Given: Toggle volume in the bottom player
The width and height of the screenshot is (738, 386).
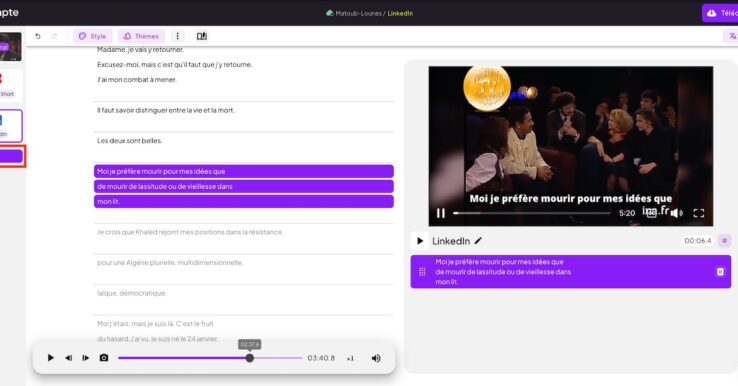Looking at the screenshot, I should click(x=376, y=358).
